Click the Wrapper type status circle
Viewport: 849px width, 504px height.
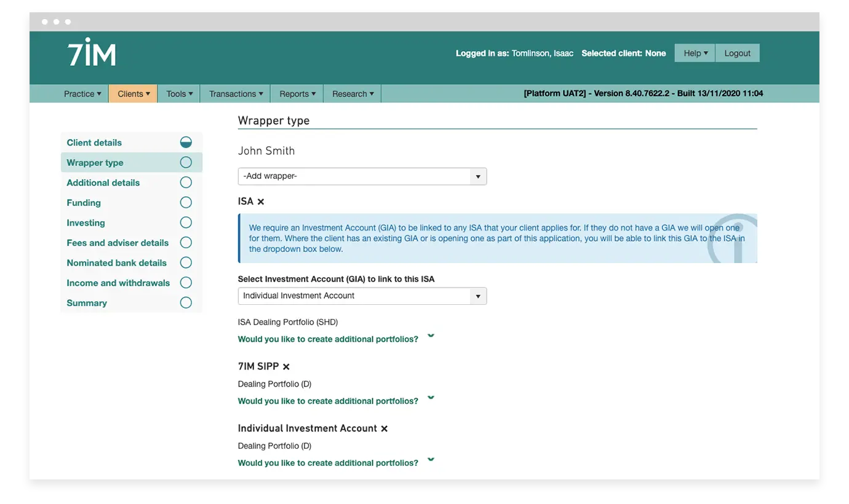[186, 163]
